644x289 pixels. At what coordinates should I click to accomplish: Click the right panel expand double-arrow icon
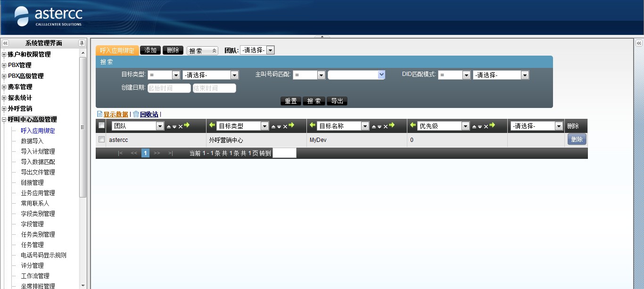tap(639, 43)
